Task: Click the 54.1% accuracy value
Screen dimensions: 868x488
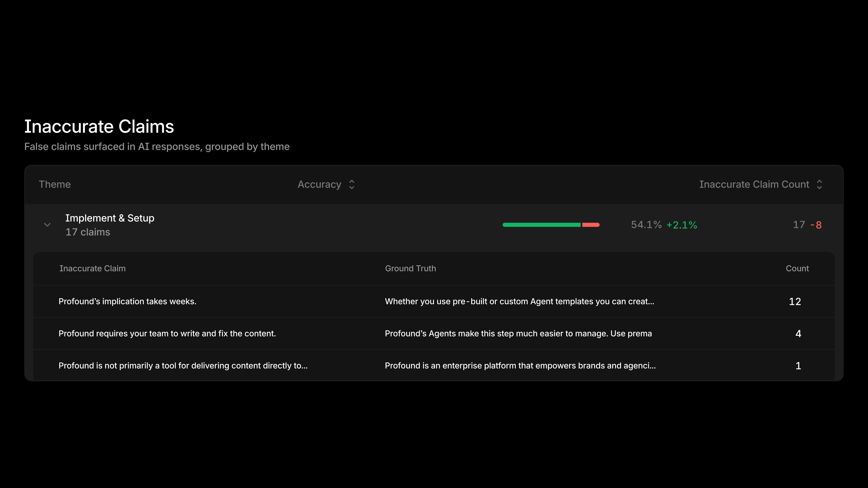Action: tap(646, 225)
